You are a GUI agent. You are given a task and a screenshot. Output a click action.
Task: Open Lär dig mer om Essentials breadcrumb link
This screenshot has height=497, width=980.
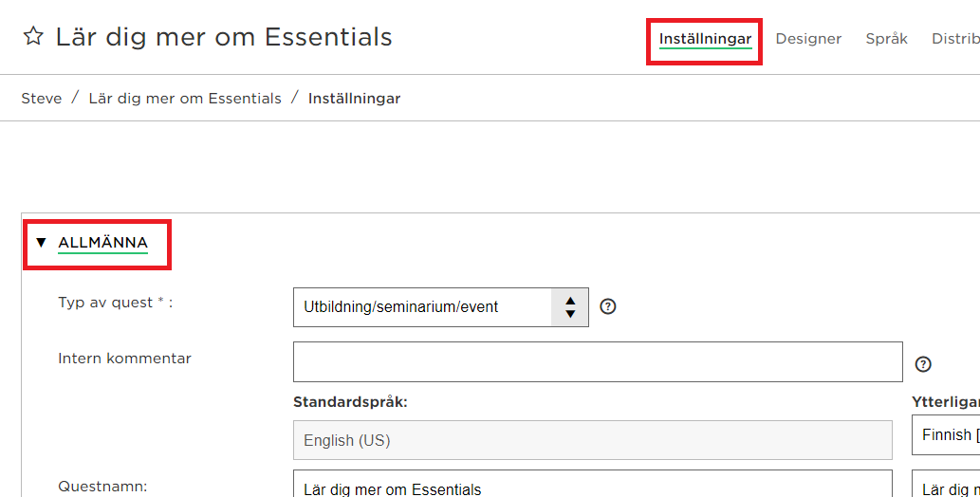click(185, 98)
